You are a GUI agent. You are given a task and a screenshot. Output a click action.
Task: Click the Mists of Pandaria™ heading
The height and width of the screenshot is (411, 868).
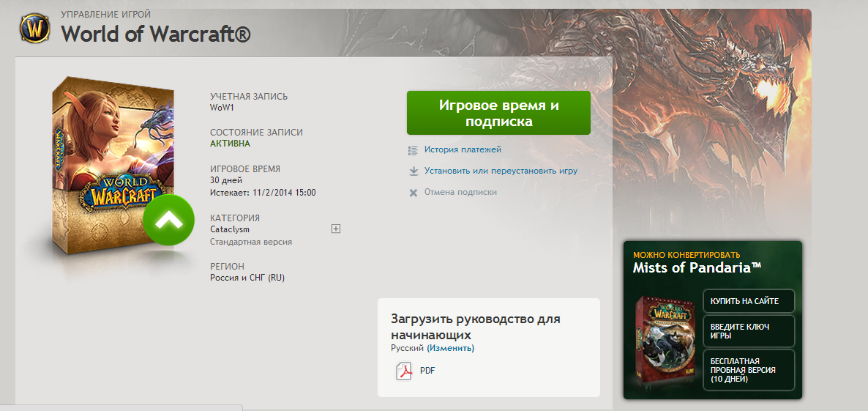tap(697, 268)
